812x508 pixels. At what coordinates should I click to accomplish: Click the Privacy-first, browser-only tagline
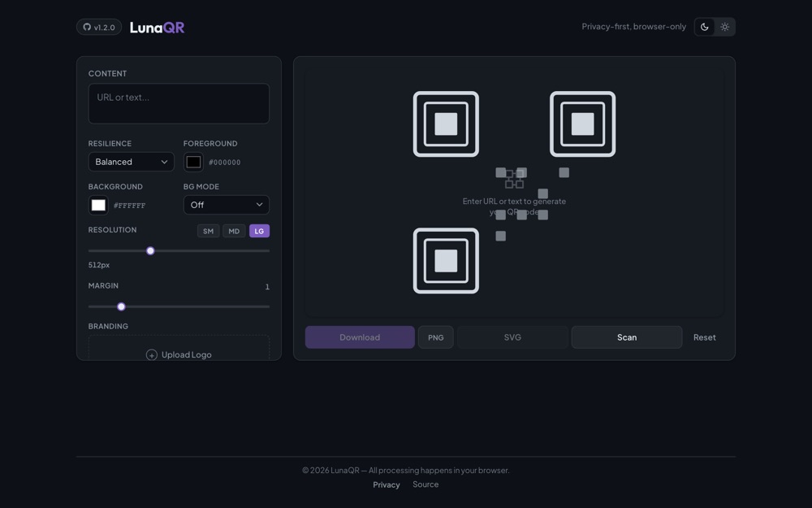(x=634, y=27)
